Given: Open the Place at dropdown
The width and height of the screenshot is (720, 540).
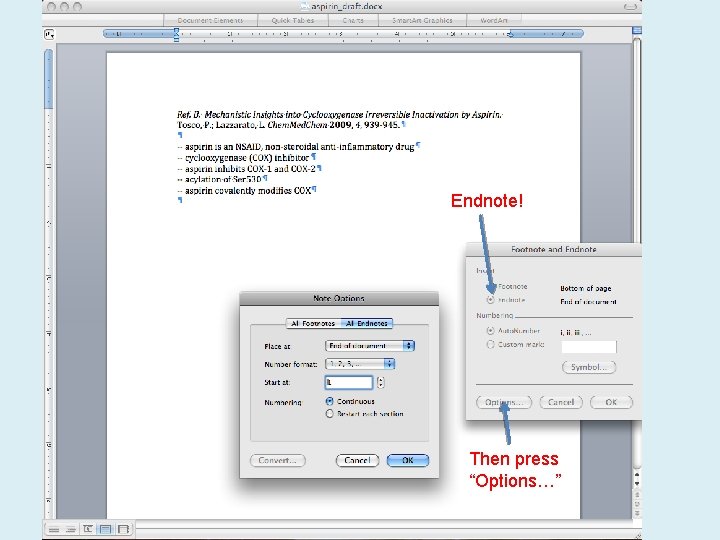Looking at the screenshot, I should 370,346.
